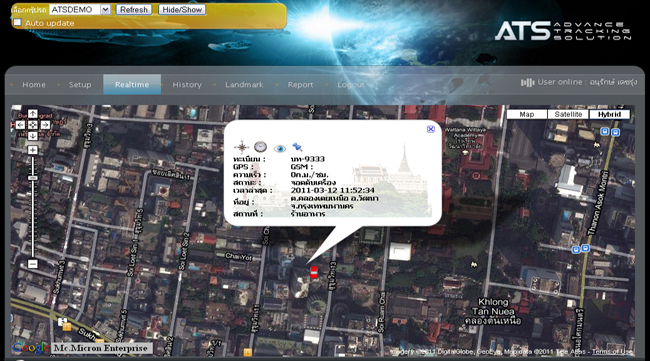Enable the Auto update checkbox
650x361 pixels.
point(17,22)
